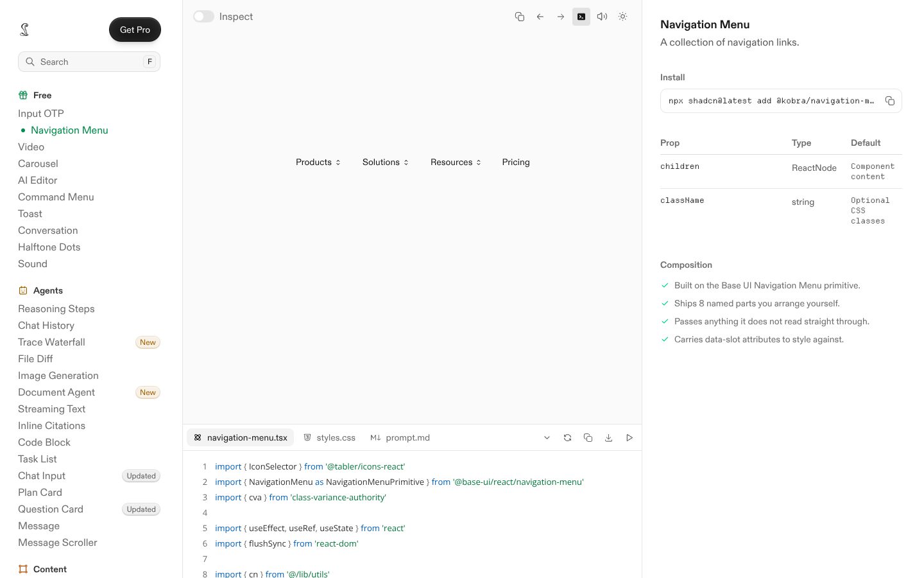Go to the previous component with the left arrow
Screen dimensions: 924x578
coord(540,17)
